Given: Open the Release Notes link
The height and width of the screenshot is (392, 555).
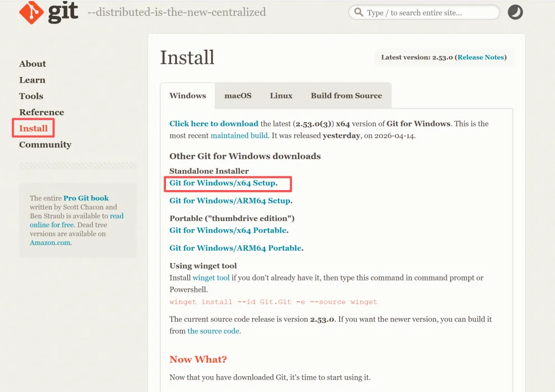Looking at the screenshot, I should coord(480,58).
